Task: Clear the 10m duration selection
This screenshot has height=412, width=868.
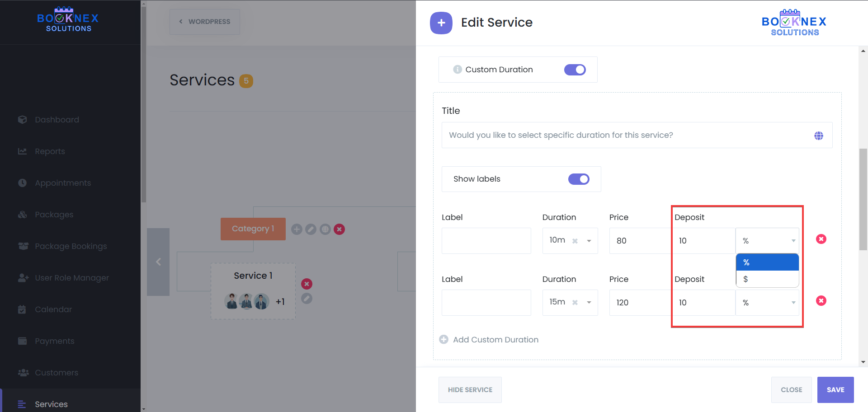Action: (575, 241)
